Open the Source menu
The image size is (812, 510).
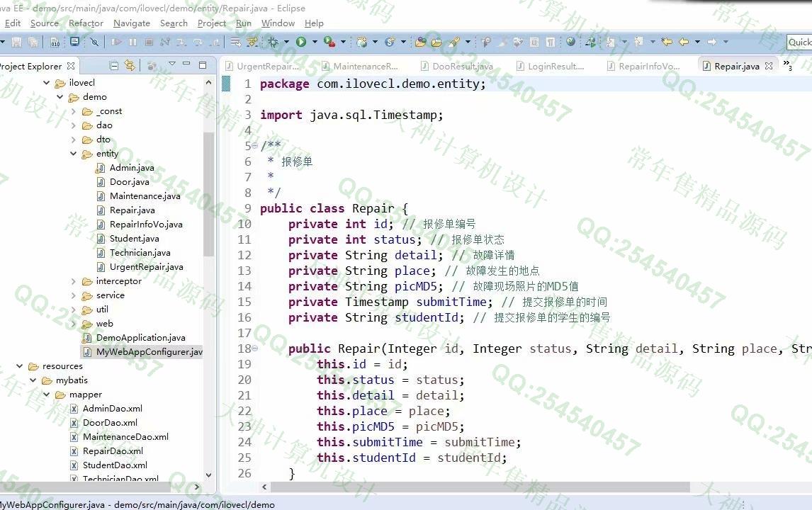tap(45, 23)
